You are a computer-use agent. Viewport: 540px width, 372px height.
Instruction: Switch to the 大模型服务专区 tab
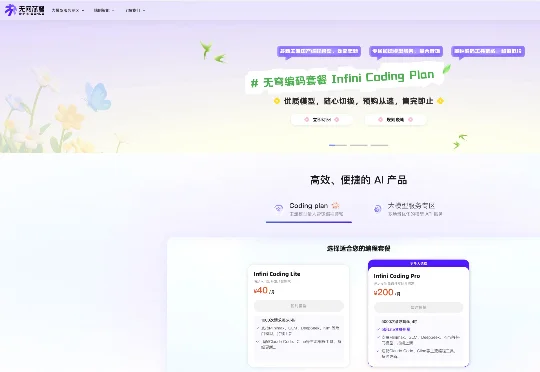click(x=408, y=209)
